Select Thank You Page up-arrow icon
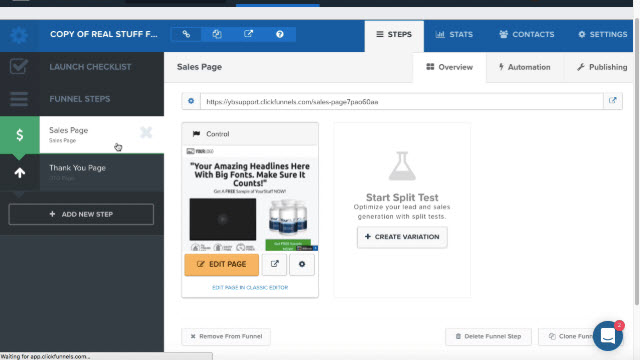Image resolution: width=640 pixels, height=361 pixels. pyautogui.click(x=20, y=173)
